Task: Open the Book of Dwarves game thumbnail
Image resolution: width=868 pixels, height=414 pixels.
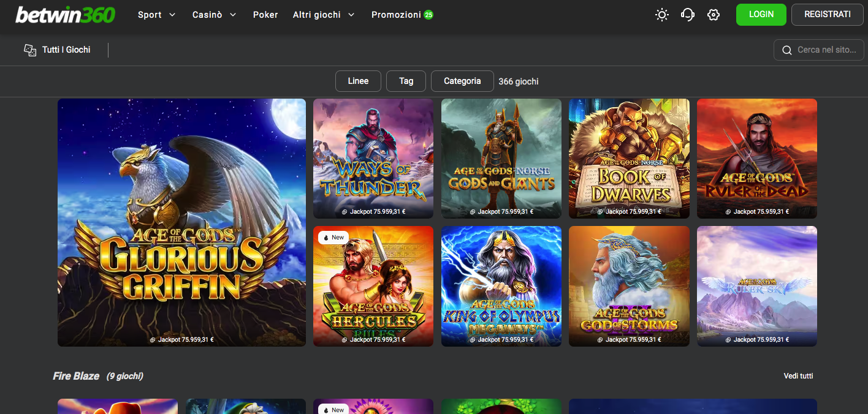Action: (x=629, y=158)
